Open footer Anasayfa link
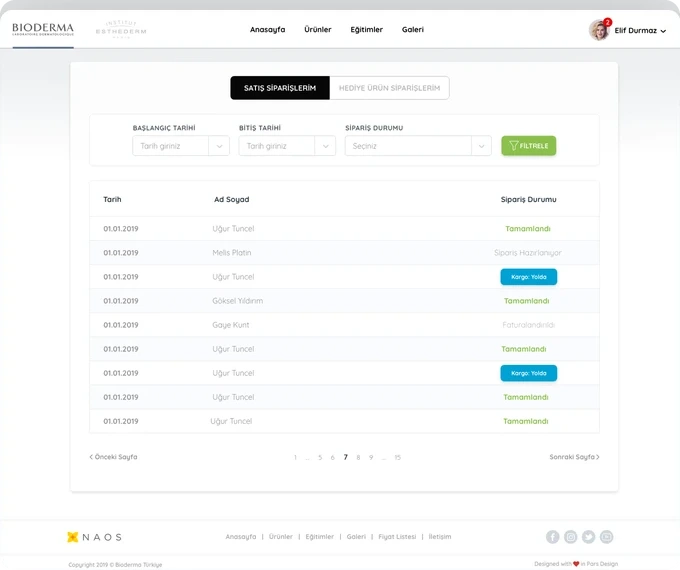The image size is (680, 570). pos(241,537)
